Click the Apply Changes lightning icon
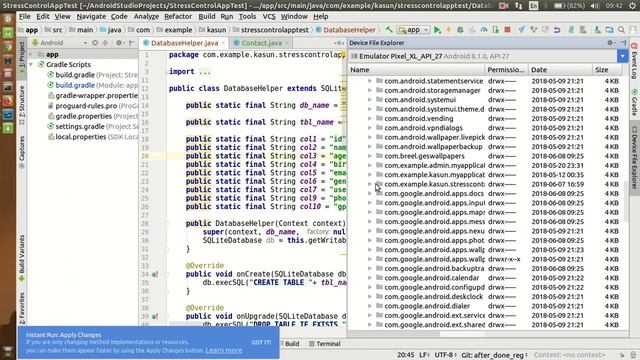This screenshot has width=640, height=360. (449, 30)
